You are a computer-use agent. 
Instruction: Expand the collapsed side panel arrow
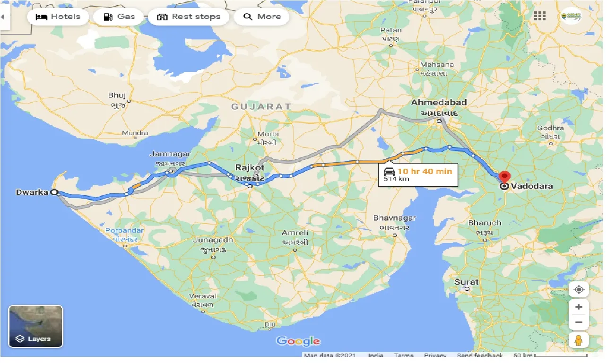pyautogui.click(x=4, y=17)
